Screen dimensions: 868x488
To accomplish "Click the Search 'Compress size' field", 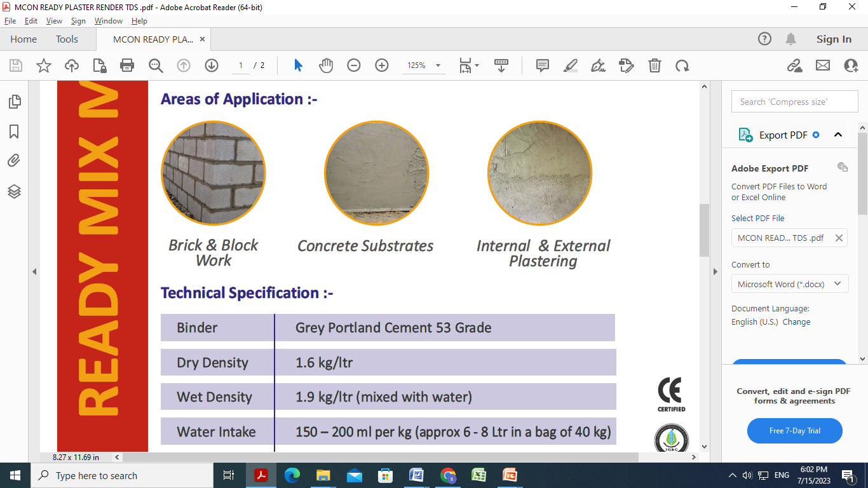I will [x=794, y=102].
